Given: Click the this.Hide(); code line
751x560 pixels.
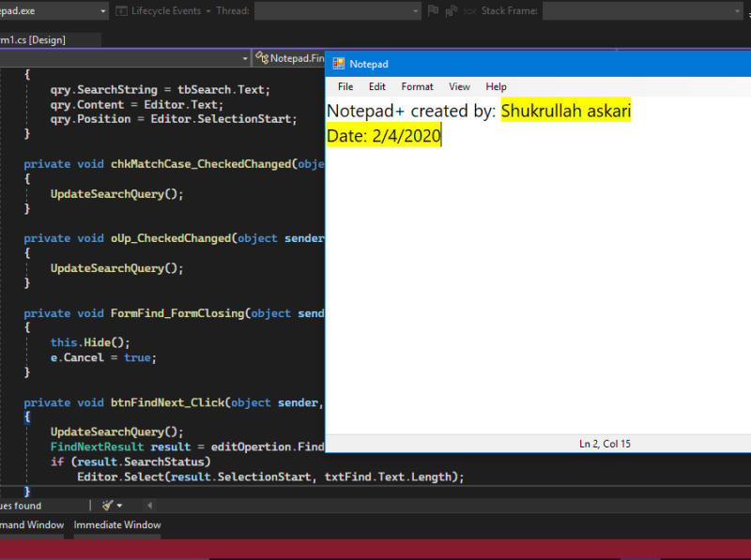Looking at the screenshot, I should pyautogui.click(x=90, y=342).
